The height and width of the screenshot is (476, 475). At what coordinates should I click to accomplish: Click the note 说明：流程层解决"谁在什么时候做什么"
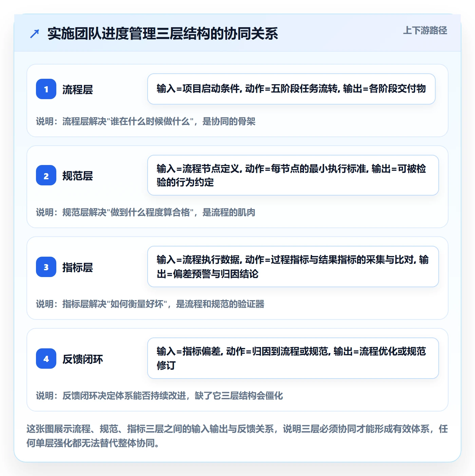[x=146, y=121]
